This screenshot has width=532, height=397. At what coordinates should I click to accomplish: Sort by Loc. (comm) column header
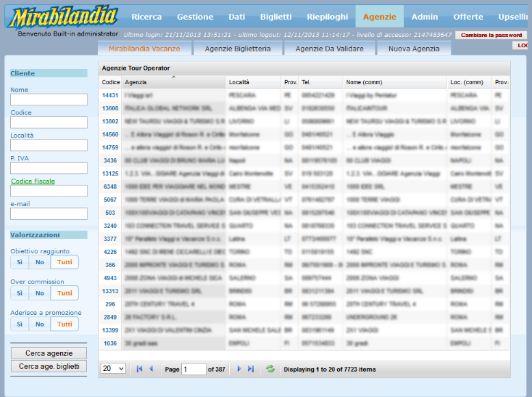(x=470, y=82)
